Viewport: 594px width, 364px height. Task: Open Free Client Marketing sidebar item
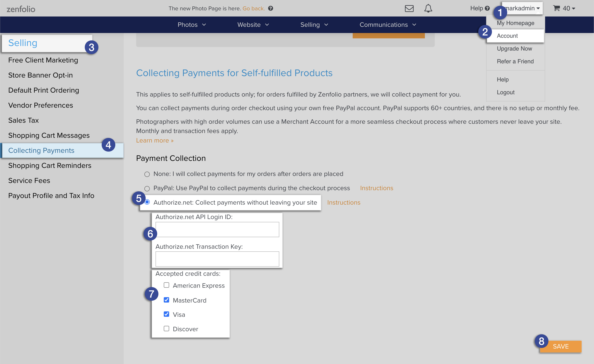[43, 60]
